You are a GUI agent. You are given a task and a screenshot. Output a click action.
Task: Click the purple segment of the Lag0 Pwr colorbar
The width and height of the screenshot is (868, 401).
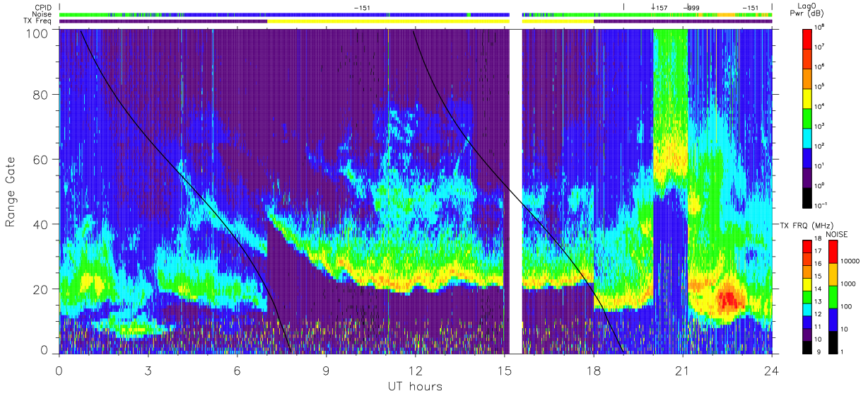click(x=807, y=177)
